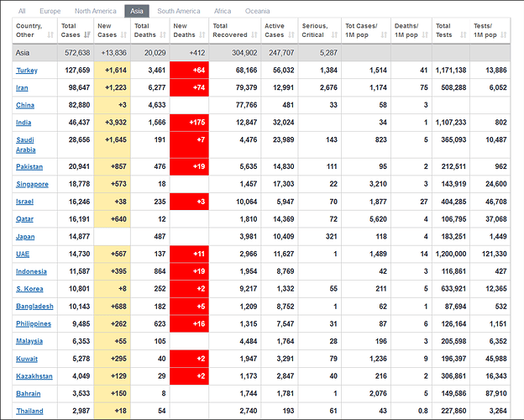The width and height of the screenshot is (524, 420).
Task: Open the Qatar country link
Action: 24,219
